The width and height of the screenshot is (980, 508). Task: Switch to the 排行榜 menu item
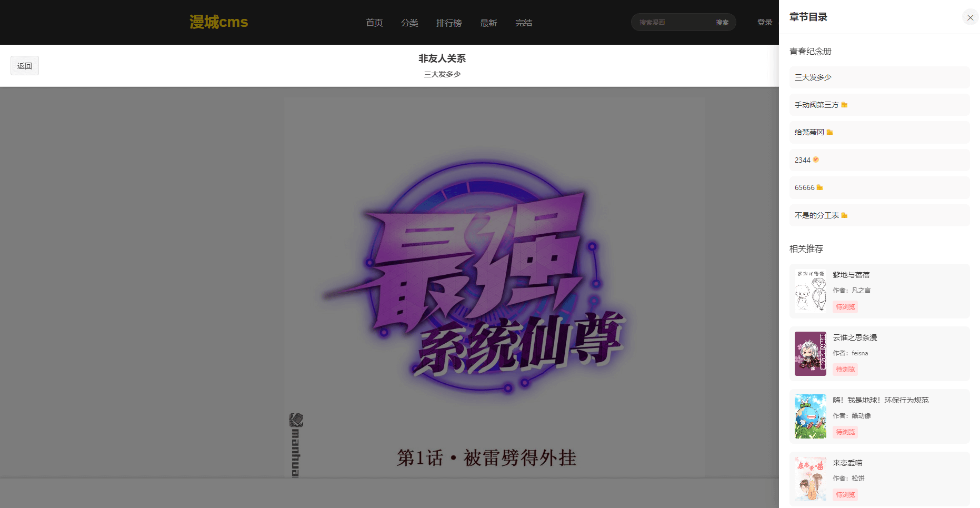point(449,23)
